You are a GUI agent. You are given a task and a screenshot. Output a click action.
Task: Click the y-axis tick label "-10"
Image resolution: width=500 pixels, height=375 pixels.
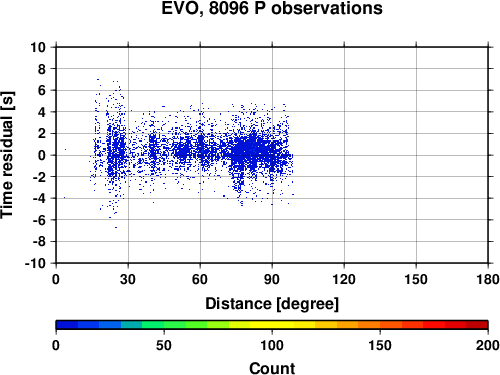(x=35, y=263)
